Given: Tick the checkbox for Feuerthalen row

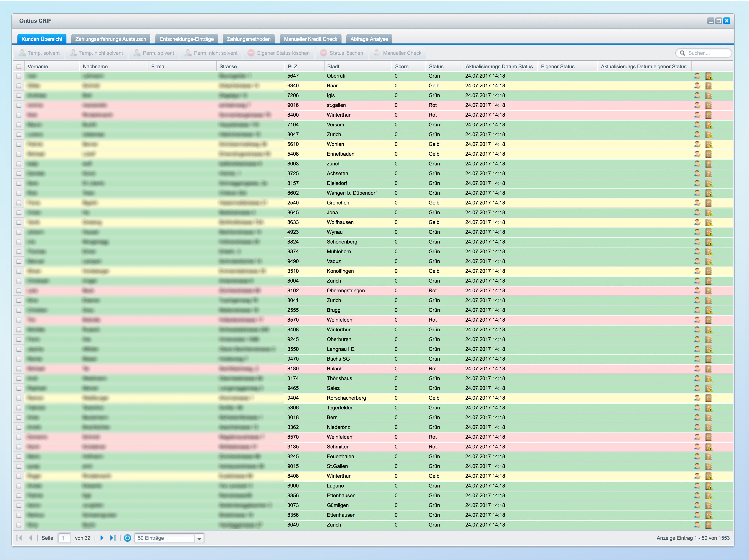Looking at the screenshot, I should 19,457.
